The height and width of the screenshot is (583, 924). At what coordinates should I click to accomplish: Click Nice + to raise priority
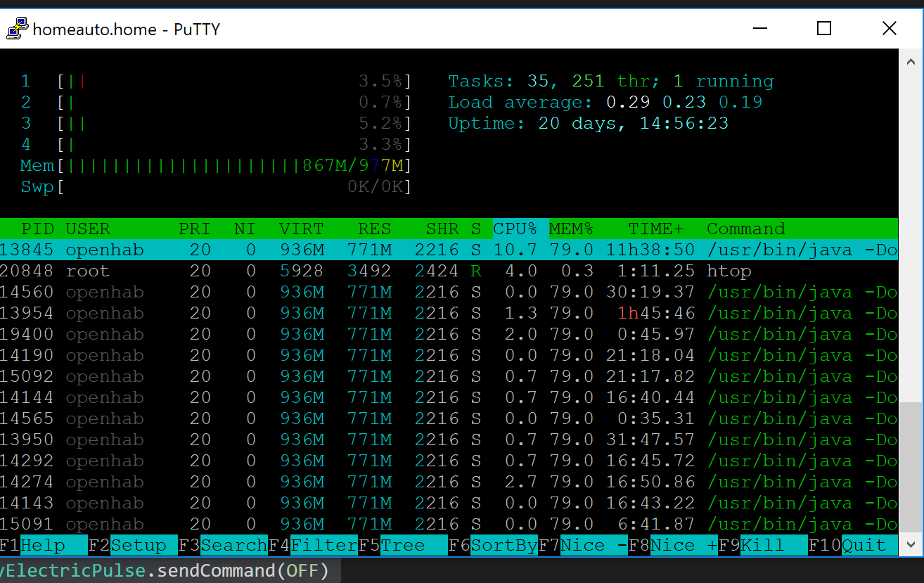click(684, 546)
